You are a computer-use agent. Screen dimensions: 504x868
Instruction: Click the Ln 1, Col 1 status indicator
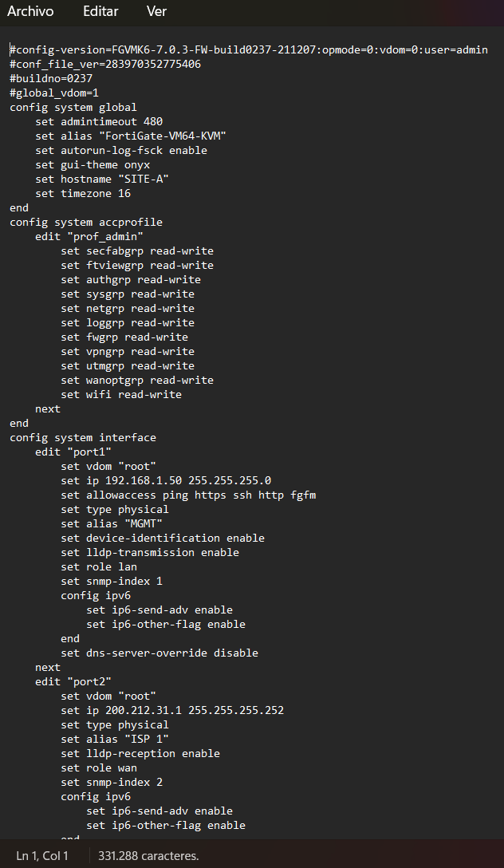42,856
